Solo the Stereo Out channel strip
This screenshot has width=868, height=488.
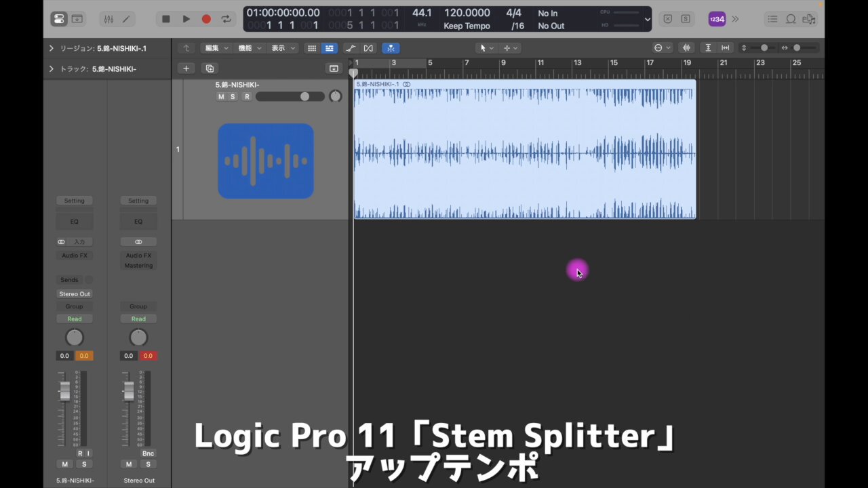coord(148,464)
